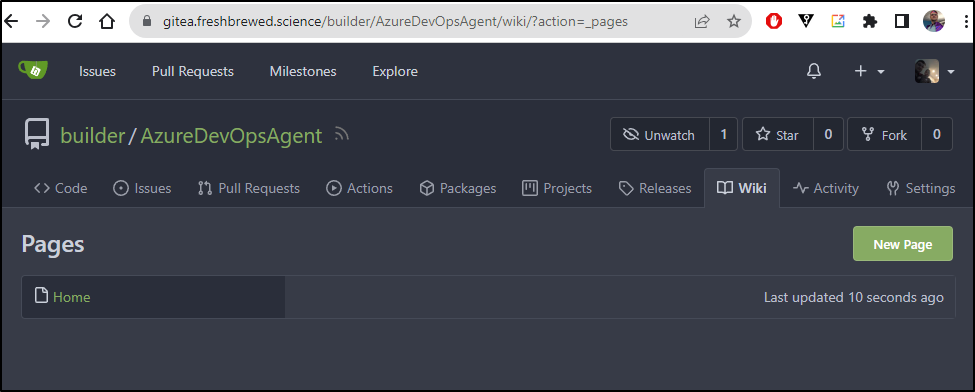The image size is (975, 392).
Task: Open the black triangle extension icon
Action: coord(806,21)
